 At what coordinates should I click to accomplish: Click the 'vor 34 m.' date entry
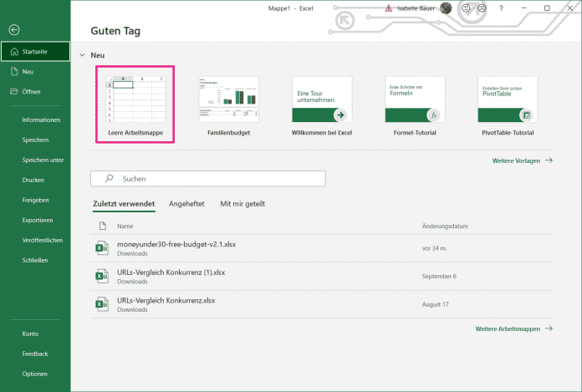click(434, 248)
